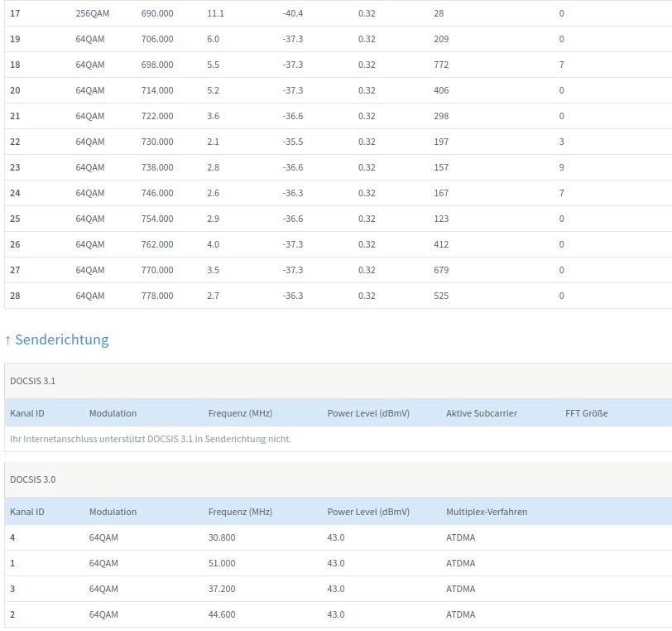Click value 412 in the channel 26 row
Viewport: 672px width, 631px height.
pos(441,245)
